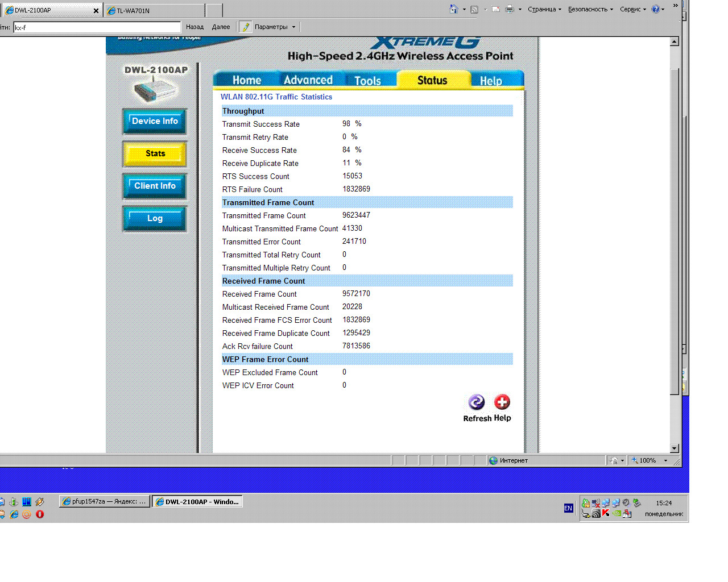Click the Read Mail envelope icon
Viewport: 728px width, 582px height.
[x=496, y=9]
